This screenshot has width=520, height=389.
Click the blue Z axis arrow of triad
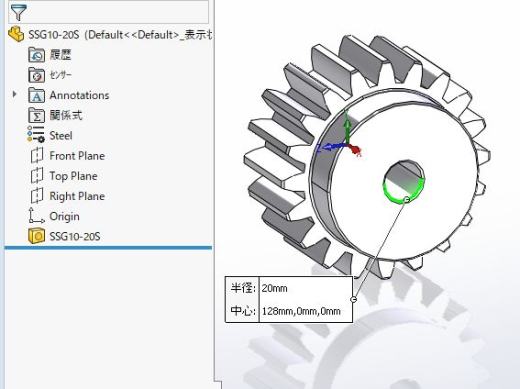(x=331, y=147)
